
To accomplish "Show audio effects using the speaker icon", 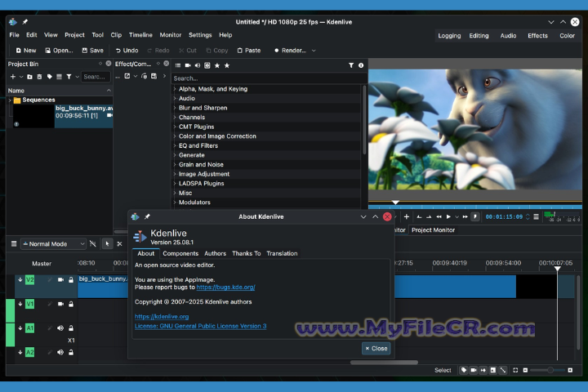I will coord(198,65).
